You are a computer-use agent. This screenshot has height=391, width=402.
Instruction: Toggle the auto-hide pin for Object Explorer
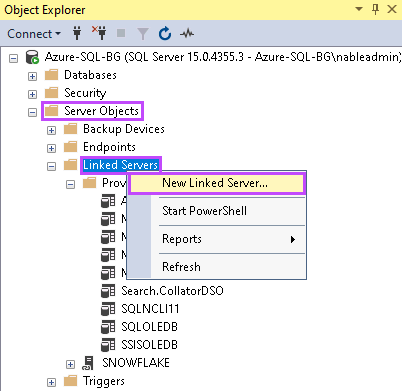point(375,10)
